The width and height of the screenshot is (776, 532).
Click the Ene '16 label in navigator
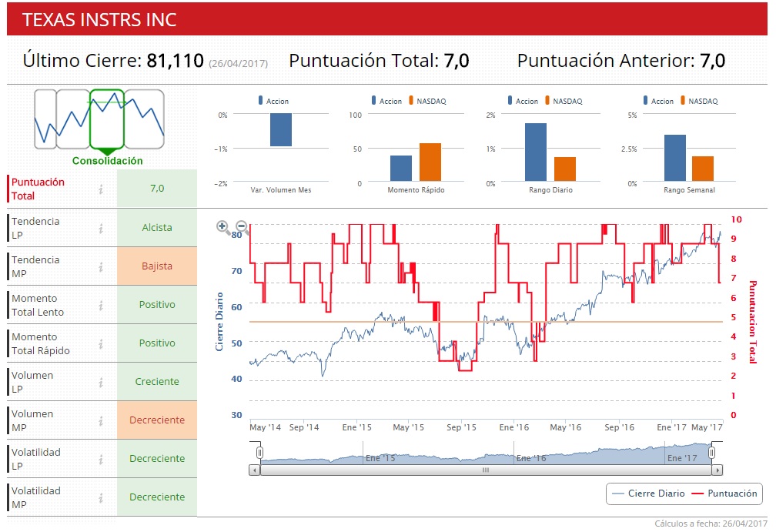pyautogui.click(x=531, y=458)
